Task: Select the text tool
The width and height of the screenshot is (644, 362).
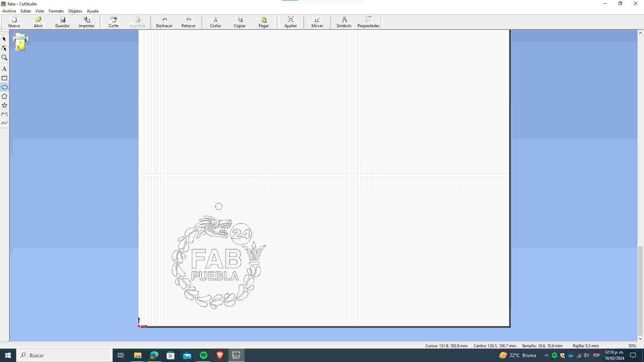Action: 4,69
